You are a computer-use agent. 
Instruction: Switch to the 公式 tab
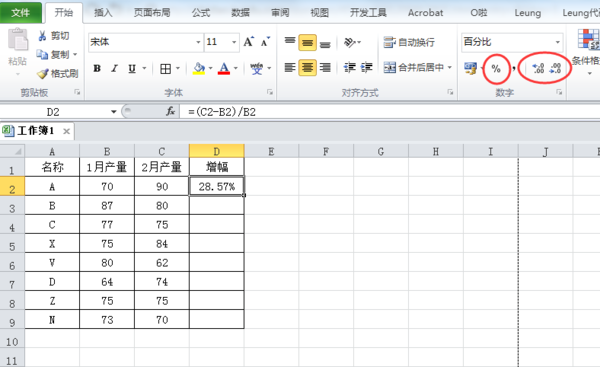201,13
